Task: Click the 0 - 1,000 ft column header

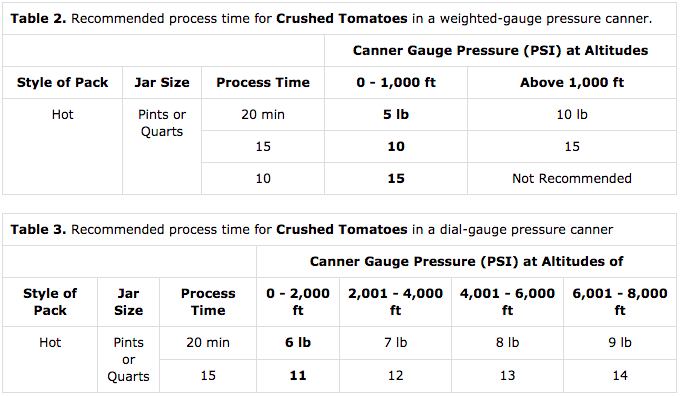Action: (x=396, y=82)
